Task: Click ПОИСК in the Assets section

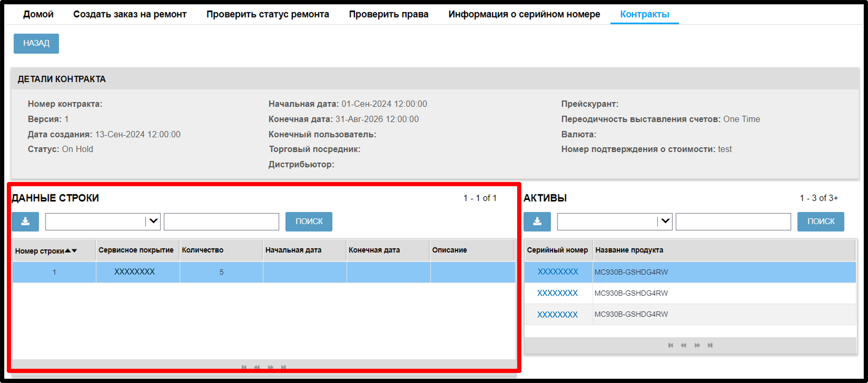Action: [821, 221]
